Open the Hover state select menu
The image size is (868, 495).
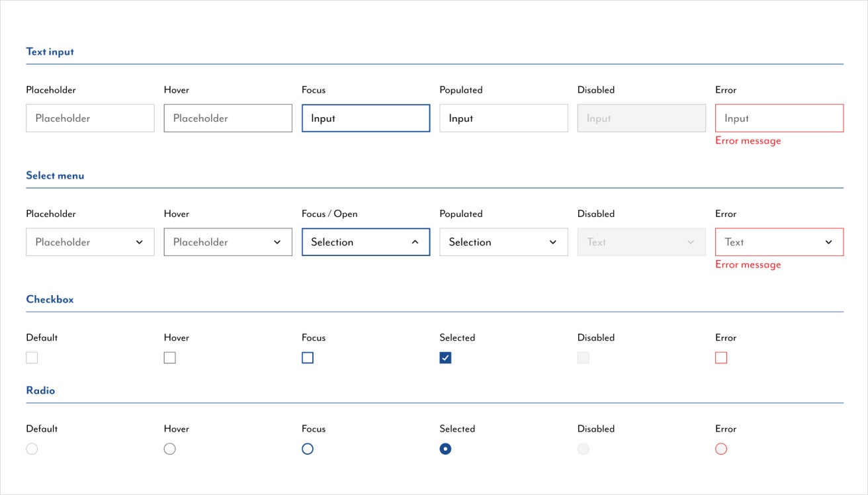point(228,242)
